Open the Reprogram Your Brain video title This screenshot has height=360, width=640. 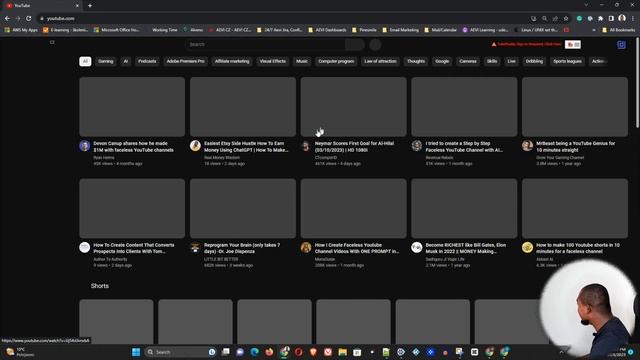coord(242,248)
